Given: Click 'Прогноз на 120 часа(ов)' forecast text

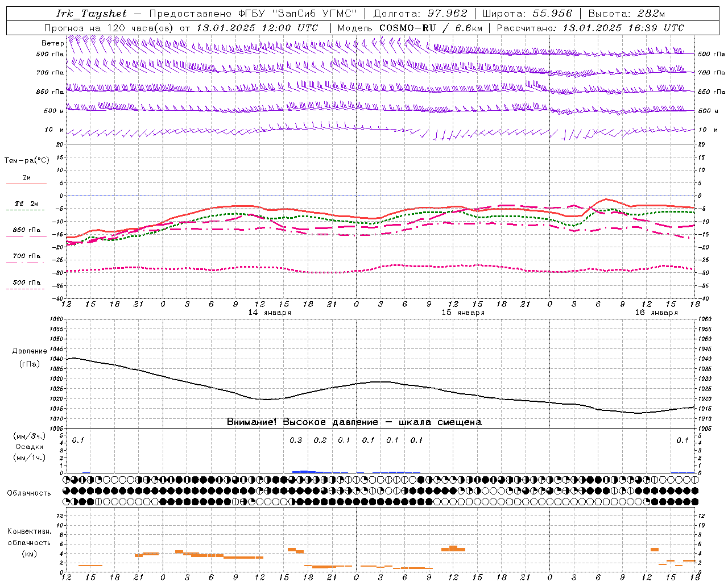Looking at the screenshot, I should pyautogui.click(x=110, y=28).
